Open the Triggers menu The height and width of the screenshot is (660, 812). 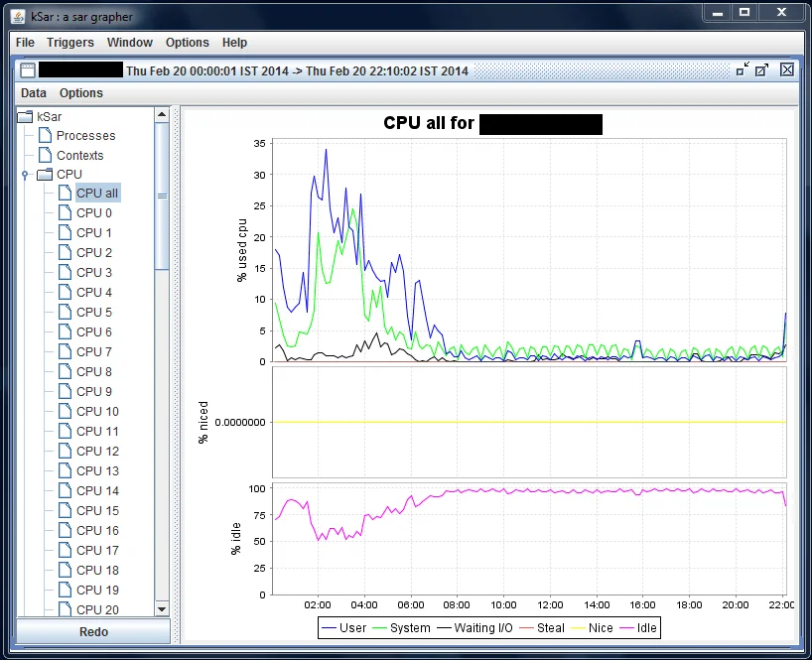click(69, 43)
